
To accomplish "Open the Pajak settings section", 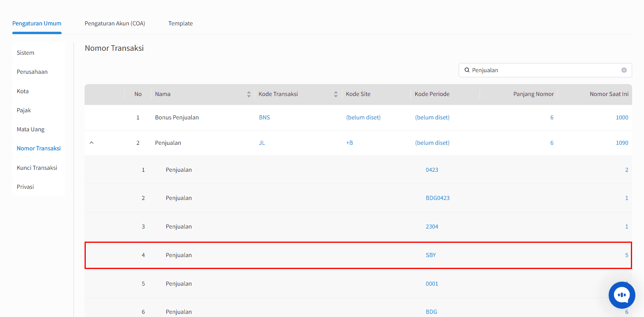I will coord(24,110).
